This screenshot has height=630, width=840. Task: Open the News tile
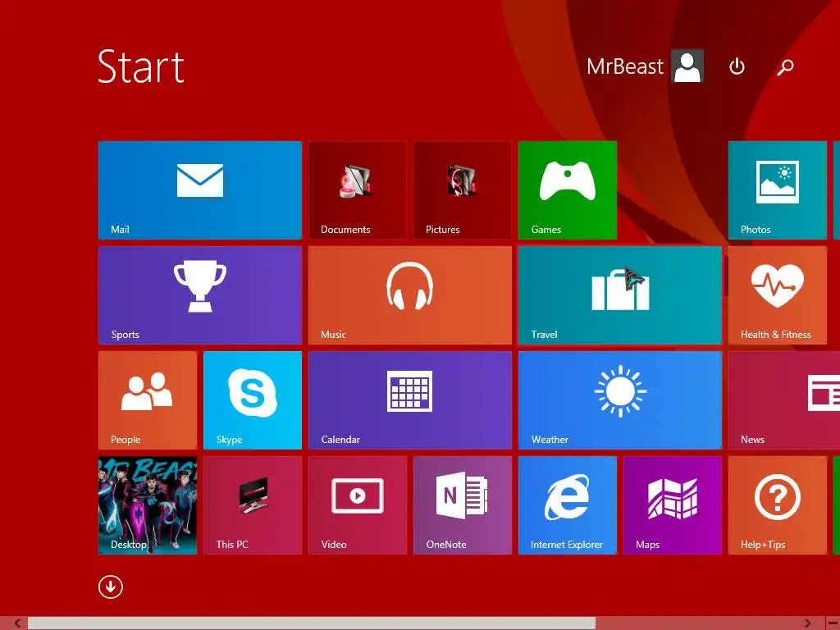pyautogui.click(x=784, y=400)
